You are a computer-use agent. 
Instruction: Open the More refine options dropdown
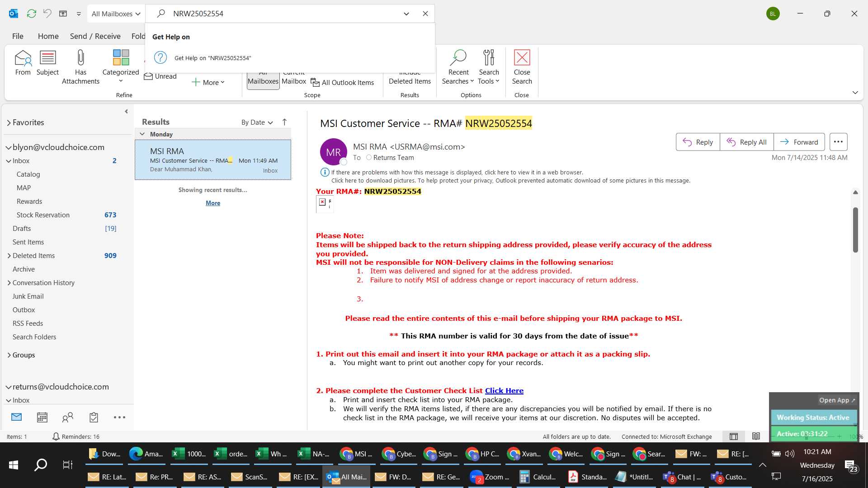click(x=208, y=82)
